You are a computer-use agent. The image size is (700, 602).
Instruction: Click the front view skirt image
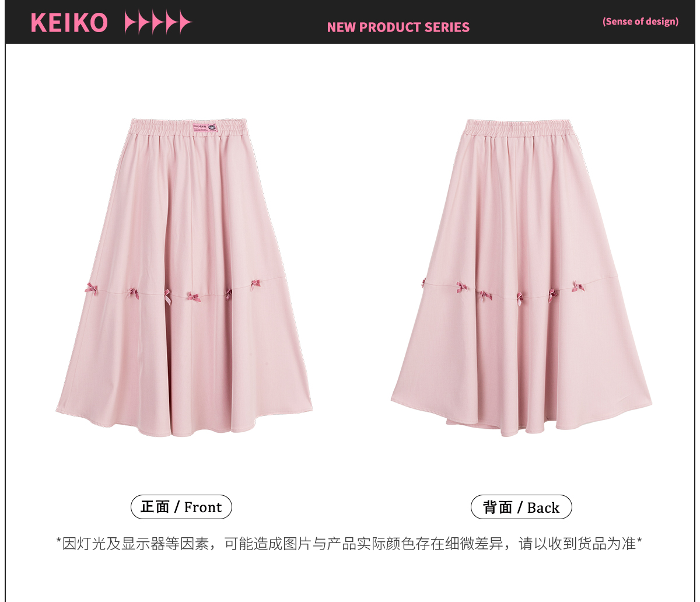click(x=184, y=276)
